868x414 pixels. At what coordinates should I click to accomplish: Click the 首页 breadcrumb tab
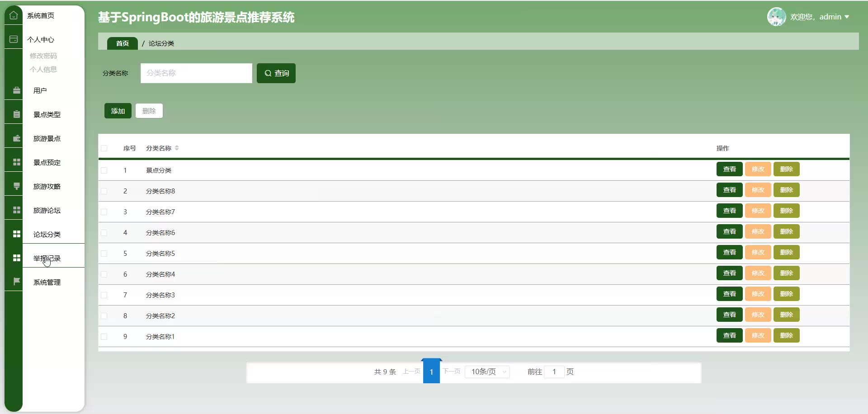click(123, 43)
